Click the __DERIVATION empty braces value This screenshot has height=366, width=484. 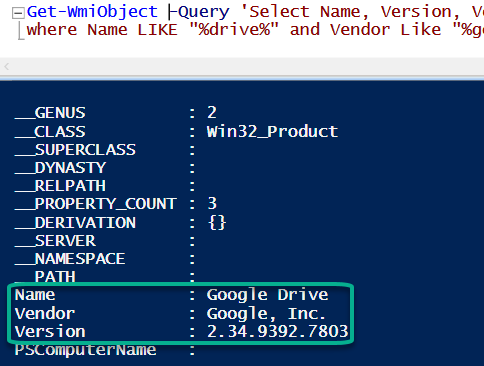pyautogui.click(x=217, y=222)
